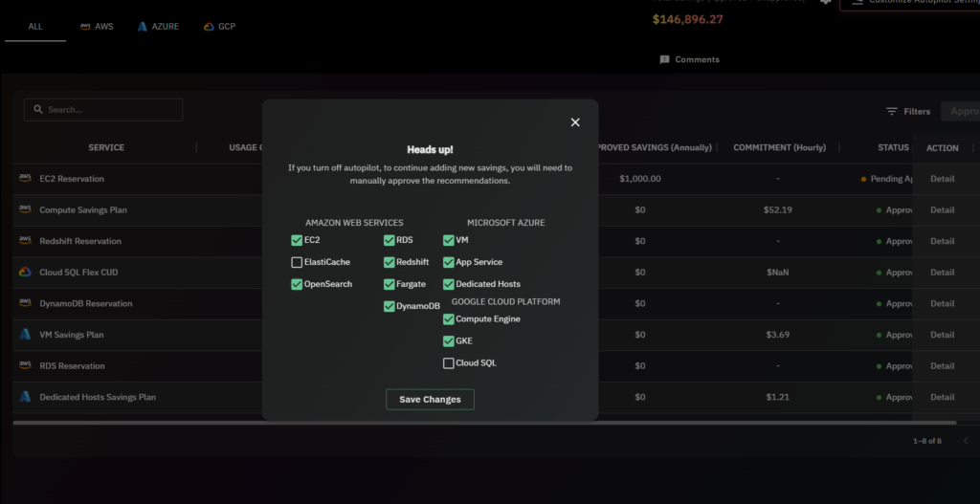This screenshot has height=504, width=980.
Task: Click AWS icon beside Redshift Reservation
Action: point(25,240)
